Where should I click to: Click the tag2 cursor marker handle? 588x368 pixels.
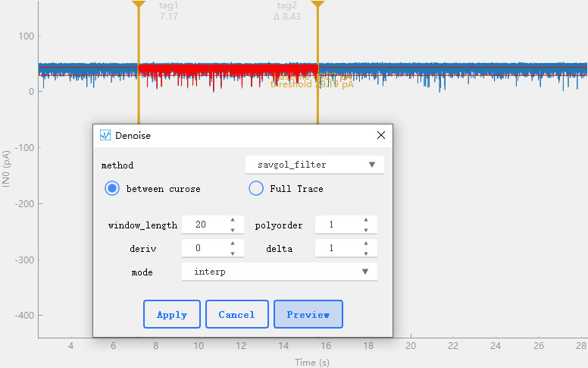coord(317,4)
